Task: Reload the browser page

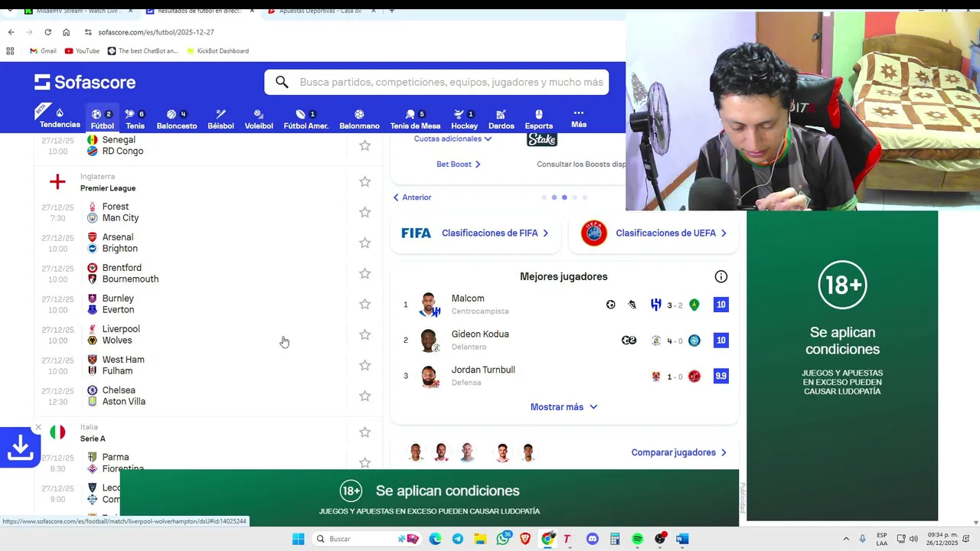Action: [x=47, y=32]
